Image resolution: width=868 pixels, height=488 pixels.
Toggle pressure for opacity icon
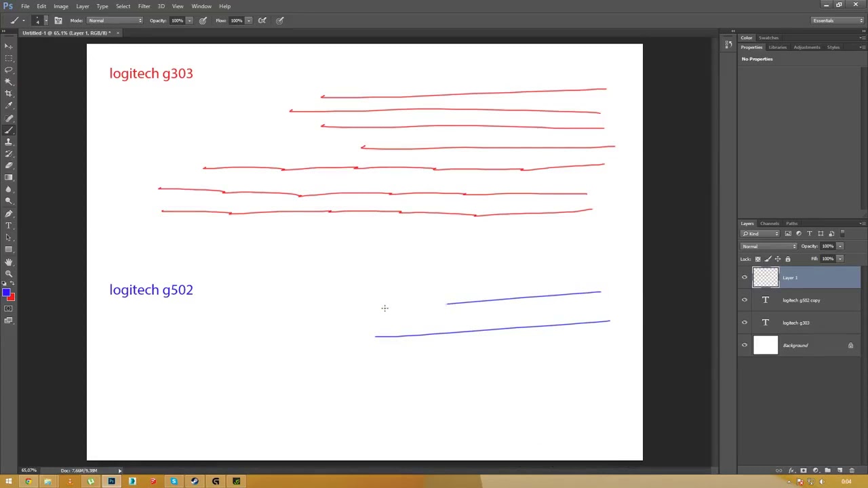(x=203, y=20)
